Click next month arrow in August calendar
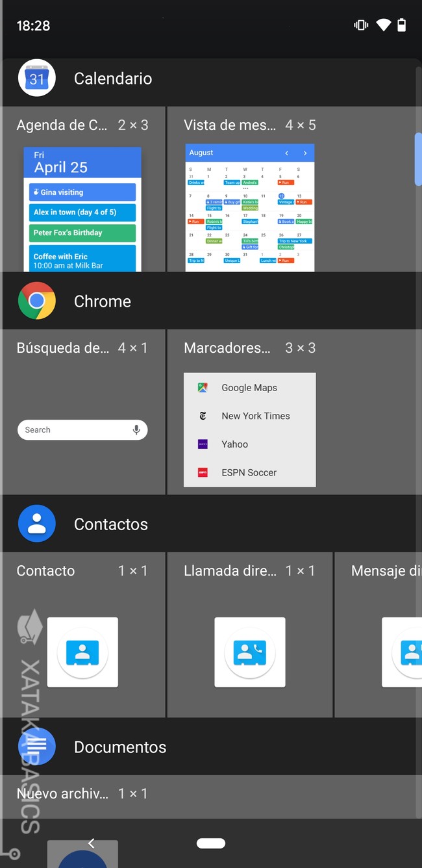This screenshot has height=868, width=422. click(305, 153)
